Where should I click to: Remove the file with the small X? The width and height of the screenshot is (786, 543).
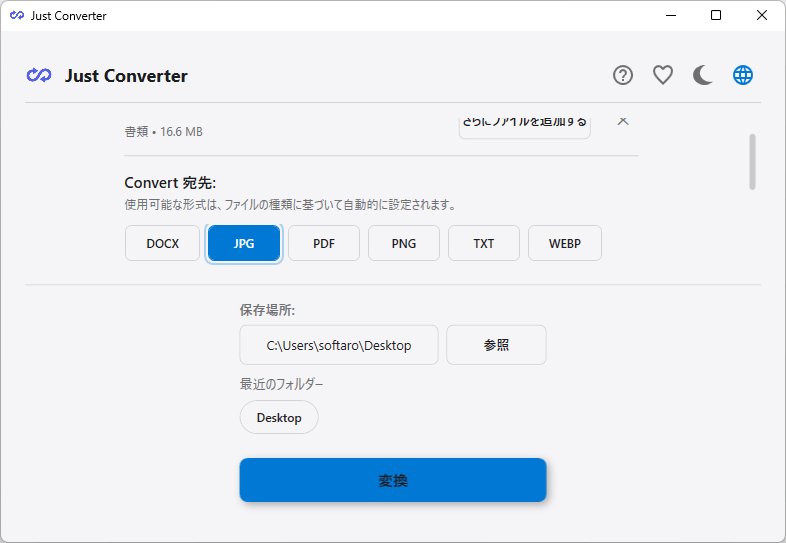[623, 121]
